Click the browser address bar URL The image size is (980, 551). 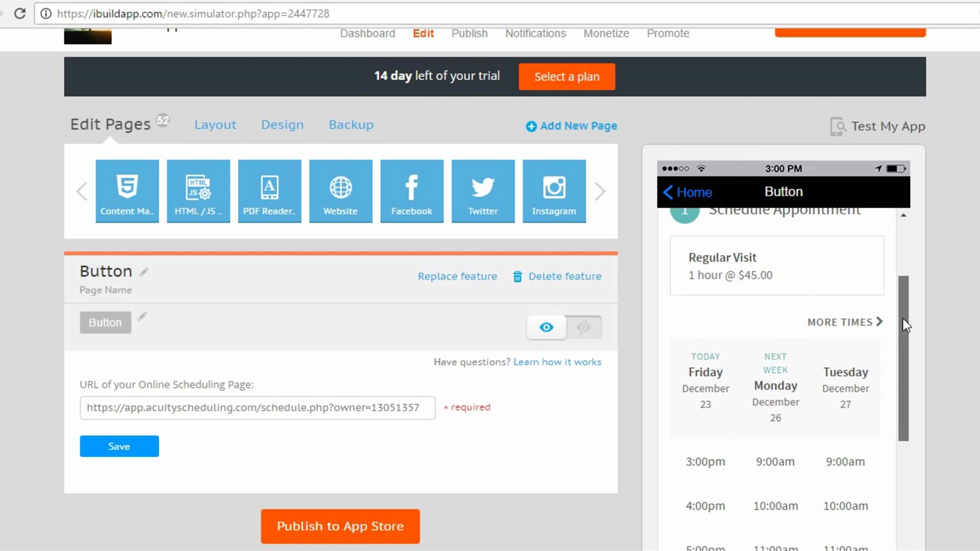(x=193, y=14)
